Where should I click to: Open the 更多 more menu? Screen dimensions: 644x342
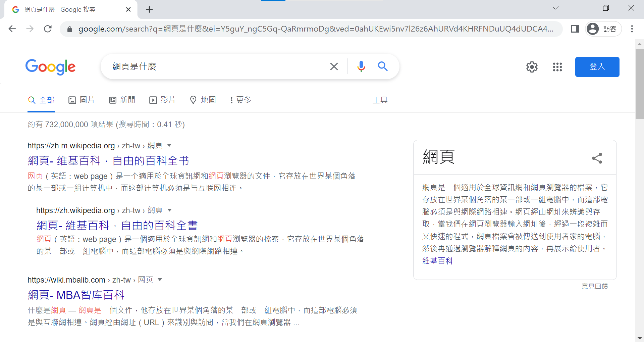click(x=241, y=100)
